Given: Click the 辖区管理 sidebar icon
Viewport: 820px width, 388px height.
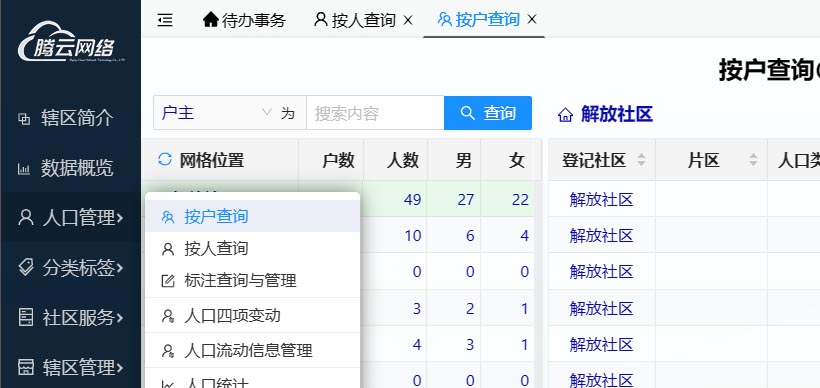Looking at the screenshot, I should [26, 367].
